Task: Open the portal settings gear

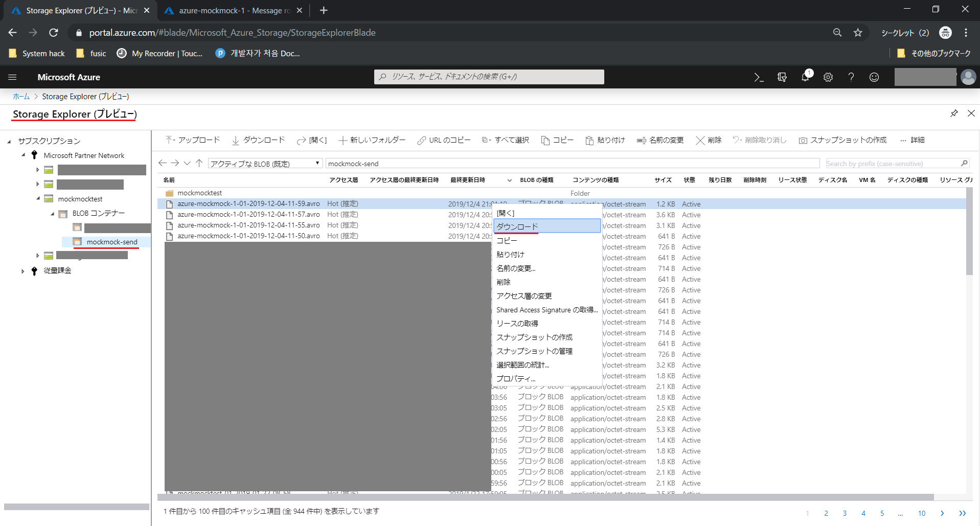Action: pyautogui.click(x=828, y=77)
